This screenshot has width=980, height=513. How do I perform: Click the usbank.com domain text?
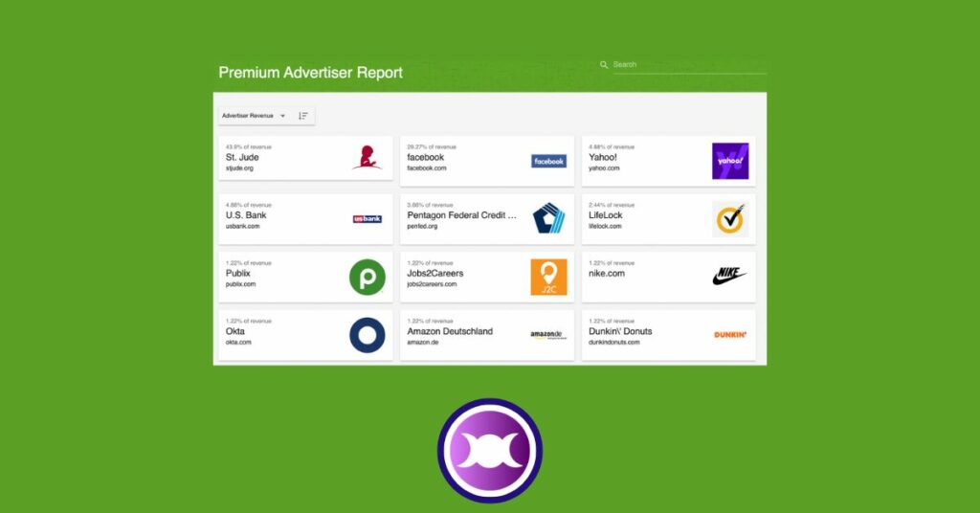(242, 226)
